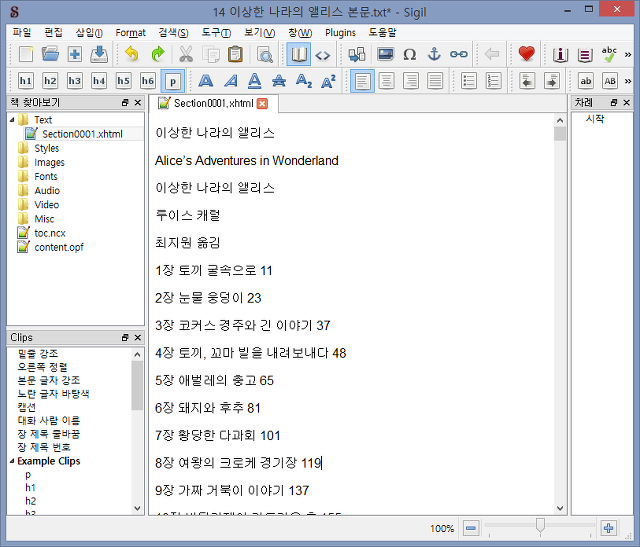Collapse the Text folder
640x547 pixels.
(12, 120)
